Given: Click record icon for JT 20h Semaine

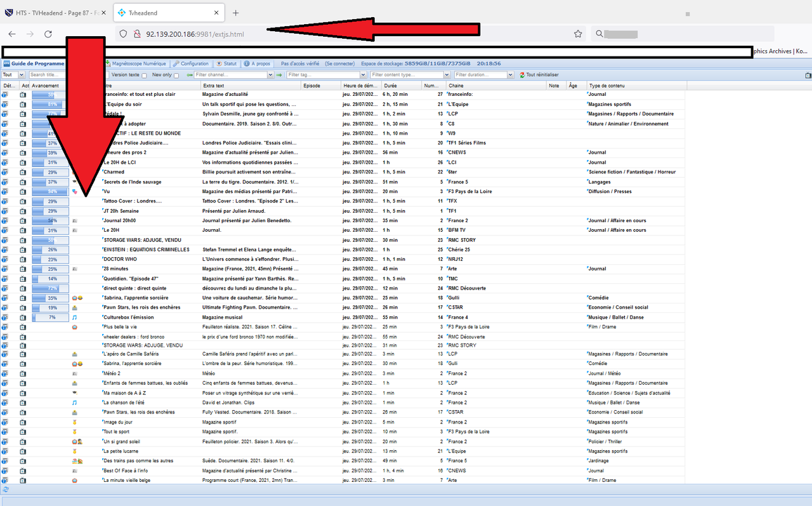Looking at the screenshot, I should 23,211.
